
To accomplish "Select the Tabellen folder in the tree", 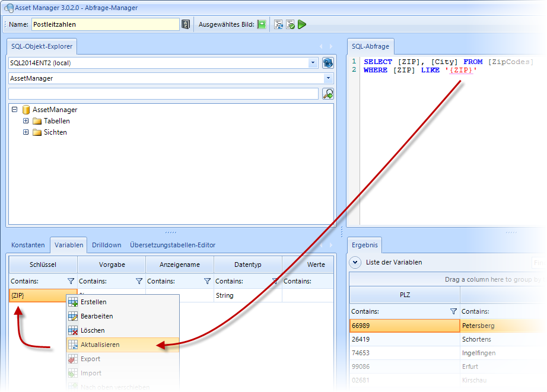I will (x=56, y=120).
